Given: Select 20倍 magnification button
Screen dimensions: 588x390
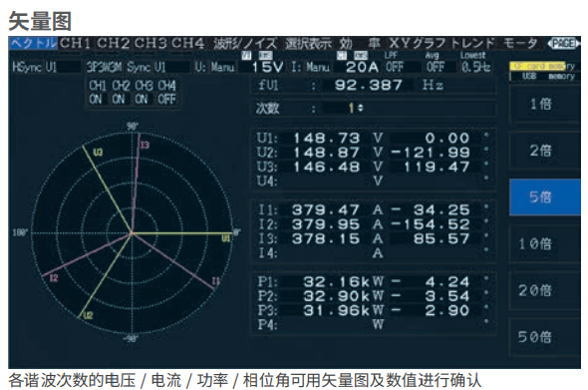Looking at the screenshot, I should coord(544,290).
